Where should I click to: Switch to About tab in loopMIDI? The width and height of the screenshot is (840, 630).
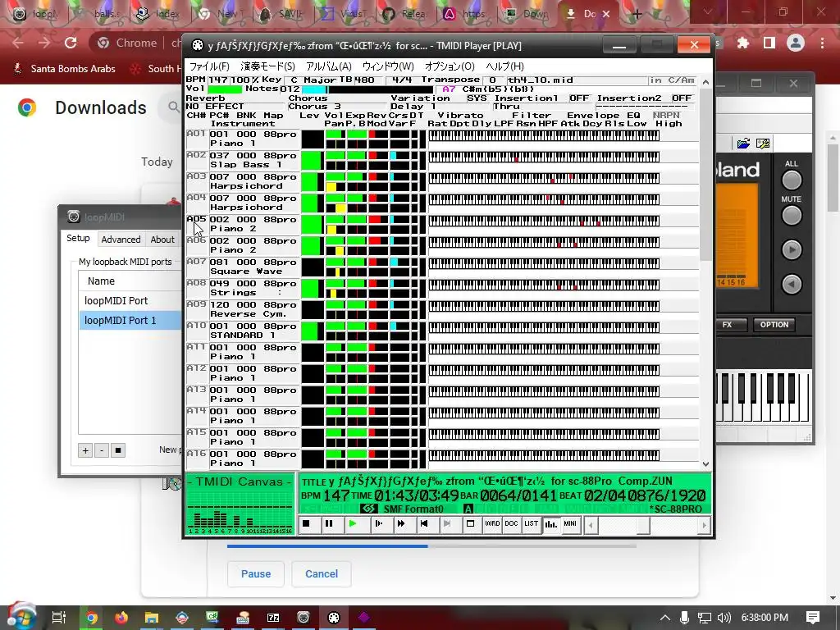pos(162,240)
